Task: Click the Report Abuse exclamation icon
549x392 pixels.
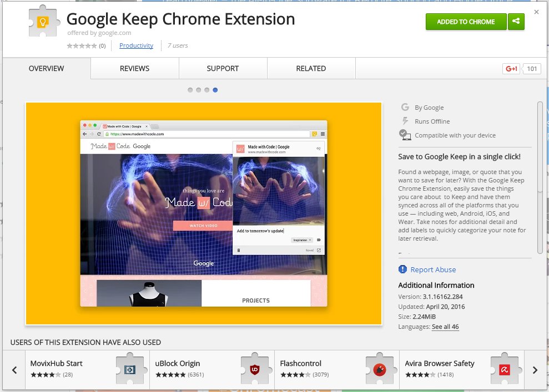Action: (x=402, y=269)
